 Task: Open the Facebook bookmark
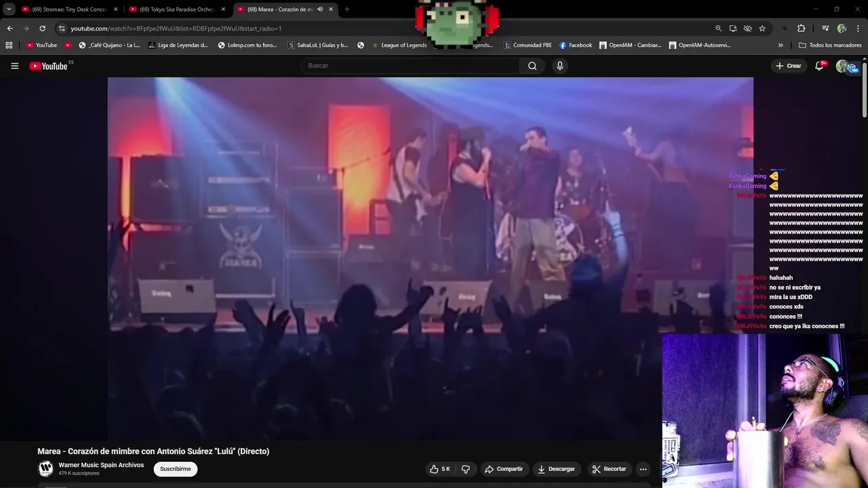tap(576, 45)
